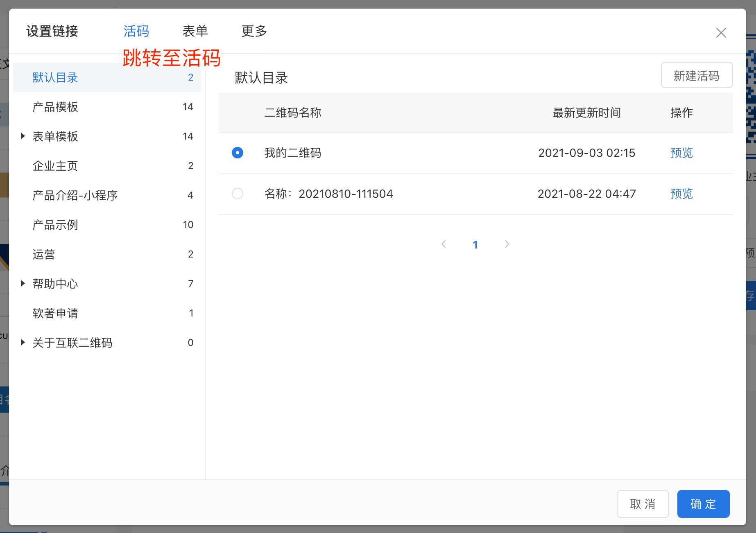
Task: Expand the 关于互联二维码 folder arrow
Action: pos(23,342)
